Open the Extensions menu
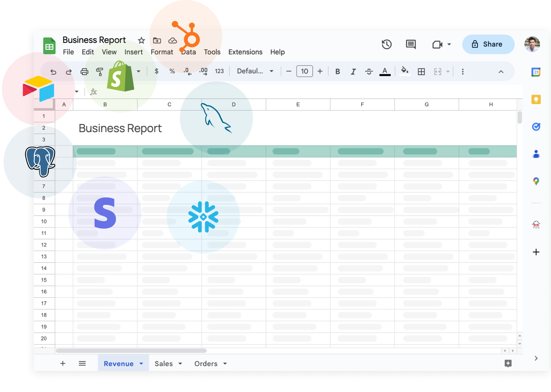The height and width of the screenshot is (392, 551). (245, 52)
